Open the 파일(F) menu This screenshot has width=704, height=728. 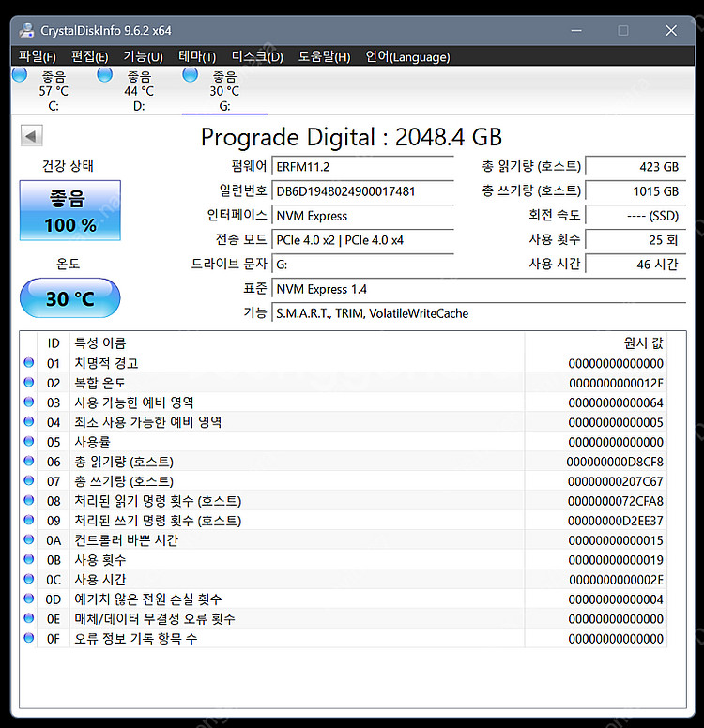coord(38,56)
